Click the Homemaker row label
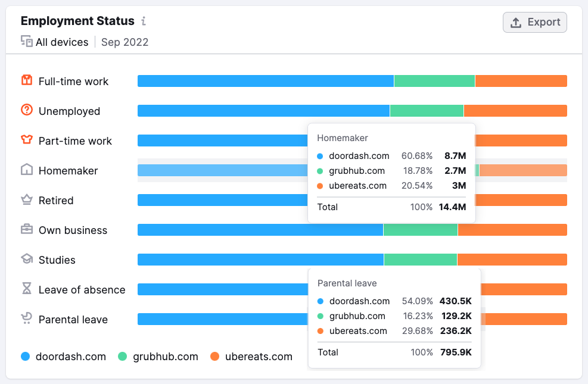The height and width of the screenshot is (384, 588). click(69, 171)
